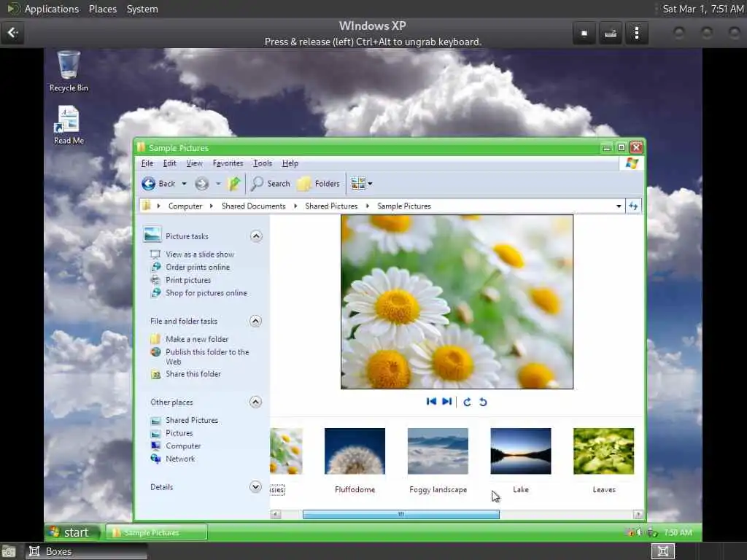Click the filmstrip scroll right arrow

point(638,514)
